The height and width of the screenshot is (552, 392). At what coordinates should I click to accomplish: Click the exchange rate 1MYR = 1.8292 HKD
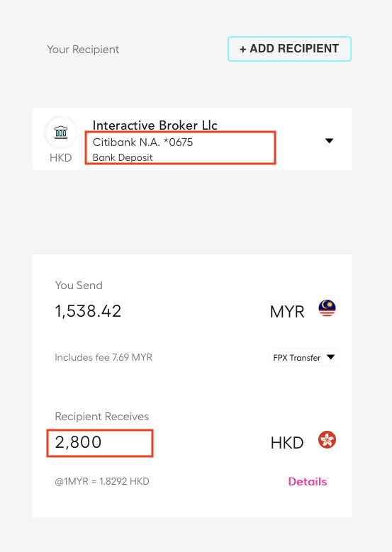(102, 481)
